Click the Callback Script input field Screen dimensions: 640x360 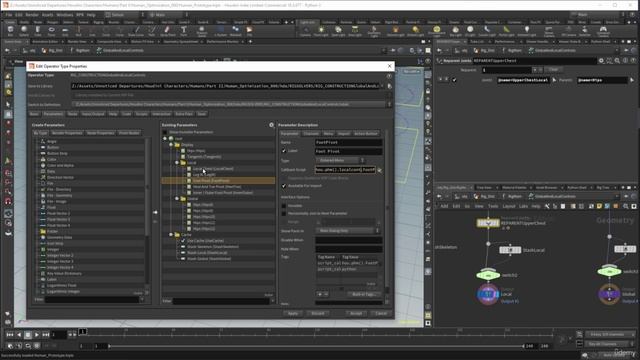point(345,170)
